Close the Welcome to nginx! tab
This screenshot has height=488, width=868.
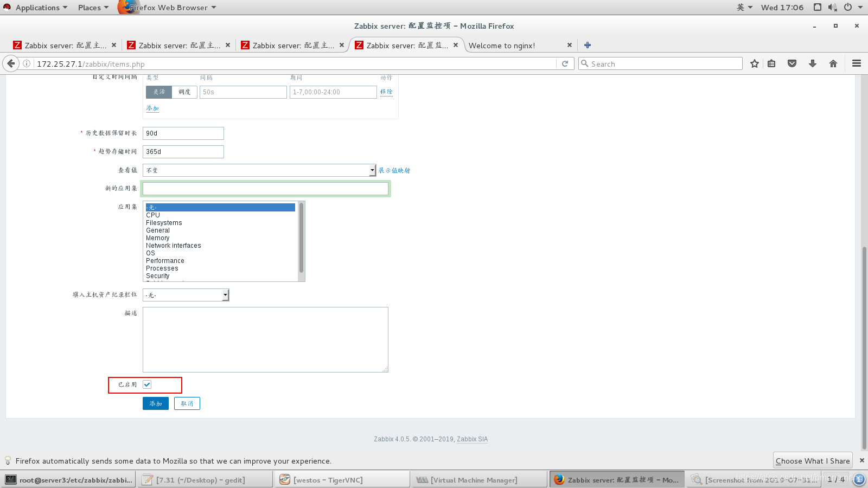tap(570, 45)
